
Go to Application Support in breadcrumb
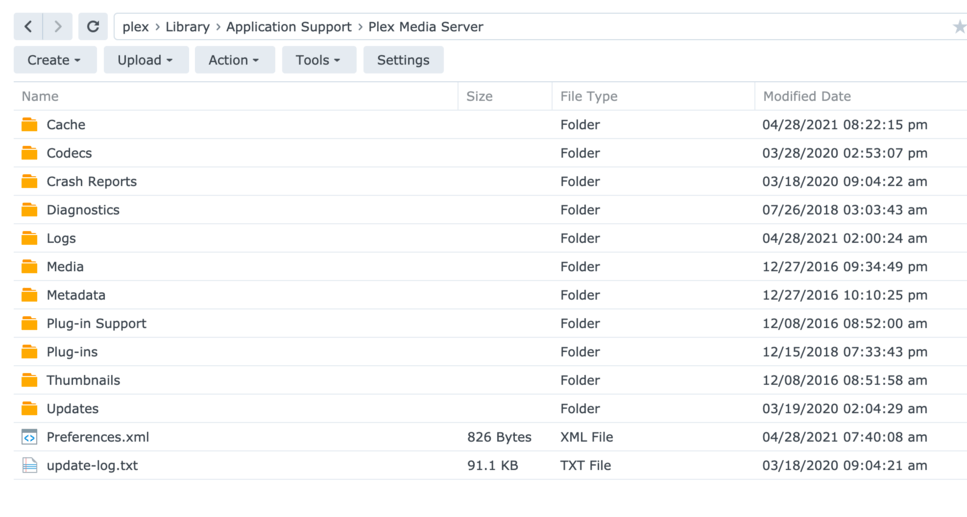click(289, 27)
